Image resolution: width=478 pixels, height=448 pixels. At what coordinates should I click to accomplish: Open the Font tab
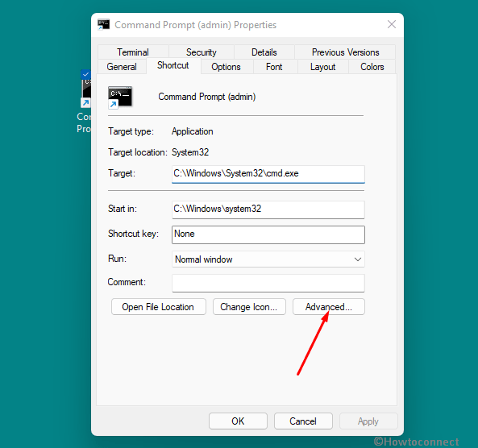click(274, 67)
